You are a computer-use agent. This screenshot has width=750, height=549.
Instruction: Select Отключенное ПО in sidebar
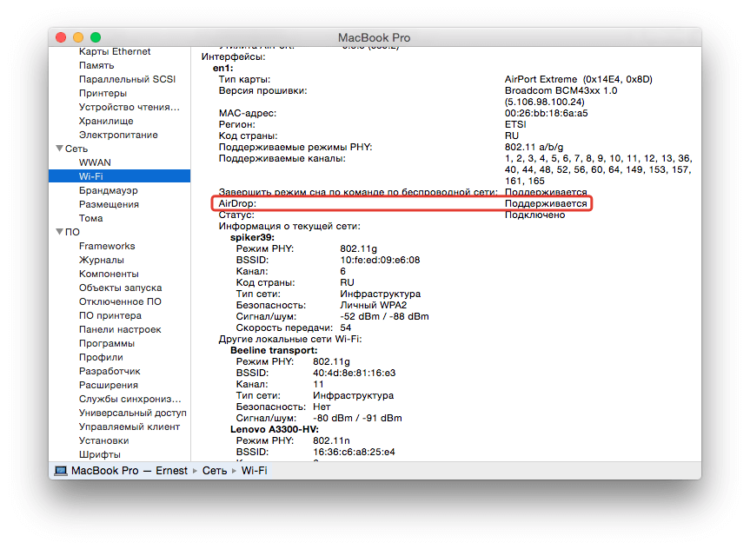[120, 301]
